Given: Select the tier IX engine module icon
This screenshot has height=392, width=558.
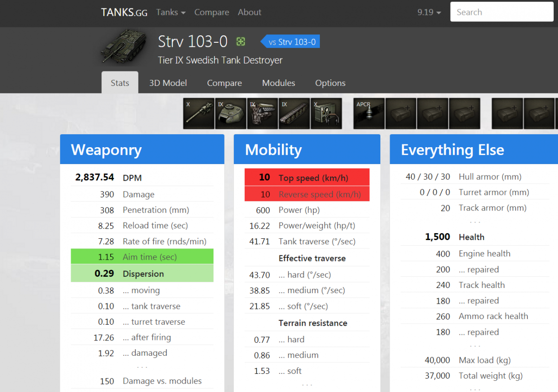Looking at the screenshot, I should pos(262,113).
